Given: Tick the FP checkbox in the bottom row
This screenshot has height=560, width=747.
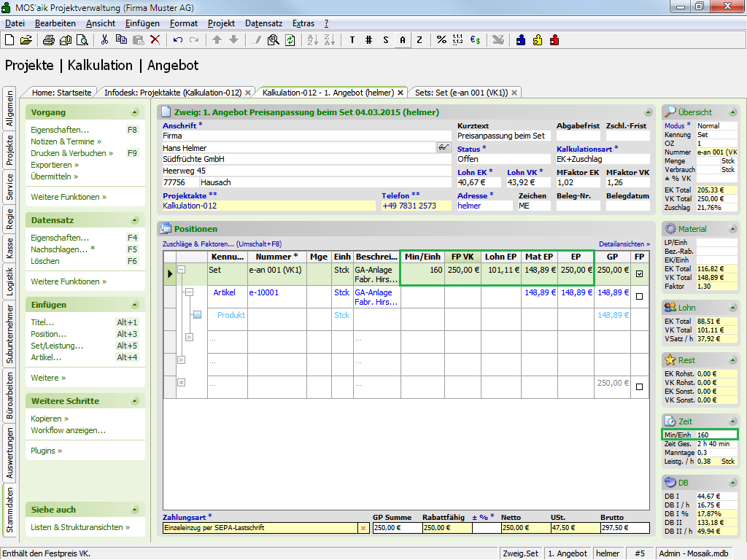Looking at the screenshot, I should click(640, 387).
